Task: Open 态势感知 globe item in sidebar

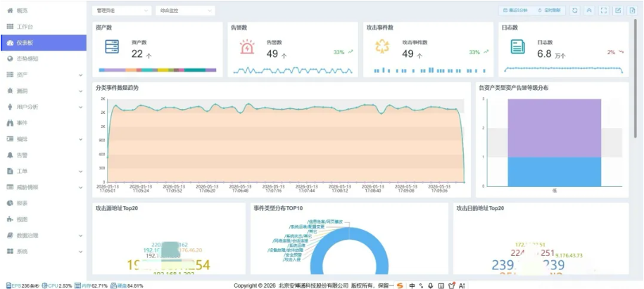Action: point(43,58)
